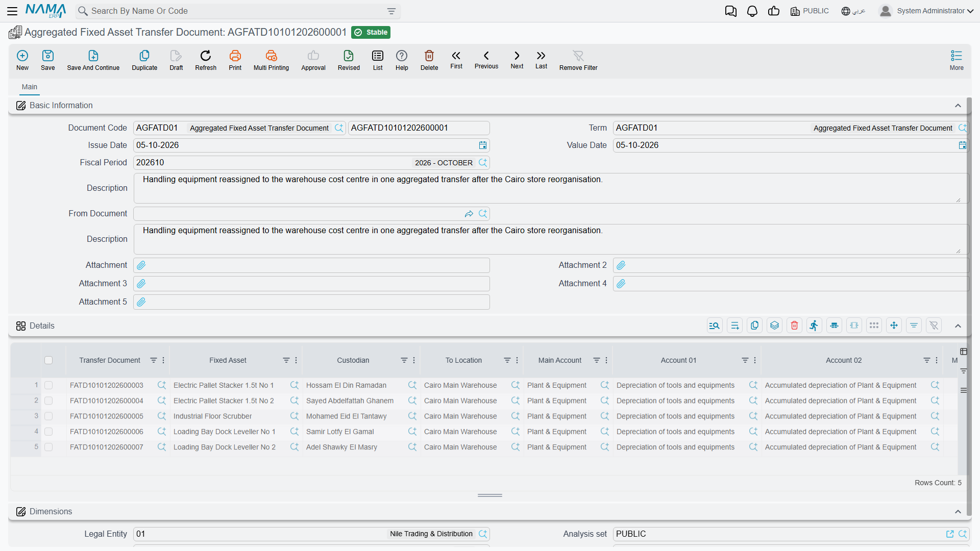Click Details grid search icon

[715, 325]
